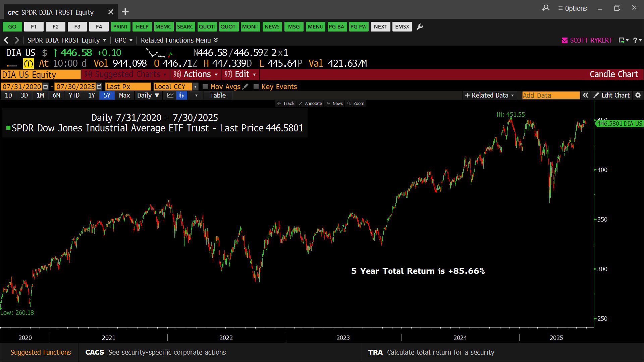The image size is (644, 362).
Task: Select the Max range tab
Action: click(x=124, y=96)
